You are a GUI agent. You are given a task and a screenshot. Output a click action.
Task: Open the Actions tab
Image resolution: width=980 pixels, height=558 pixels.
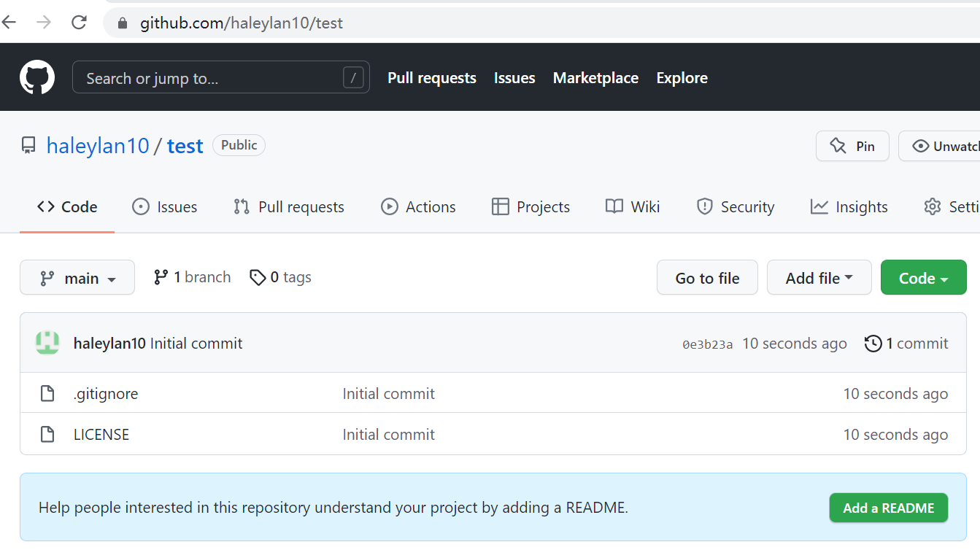(x=418, y=207)
